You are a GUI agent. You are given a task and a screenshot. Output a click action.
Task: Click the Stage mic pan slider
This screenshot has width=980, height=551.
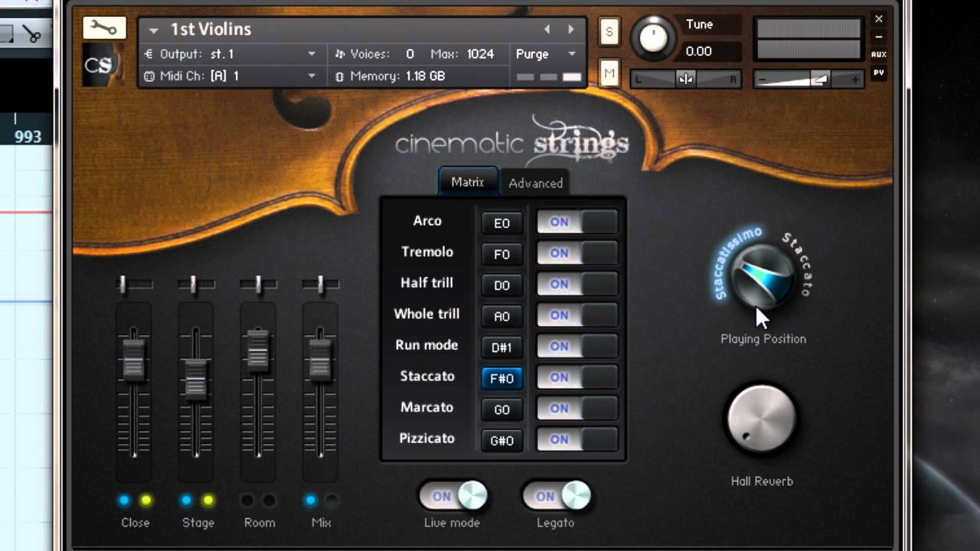tap(196, 285)
